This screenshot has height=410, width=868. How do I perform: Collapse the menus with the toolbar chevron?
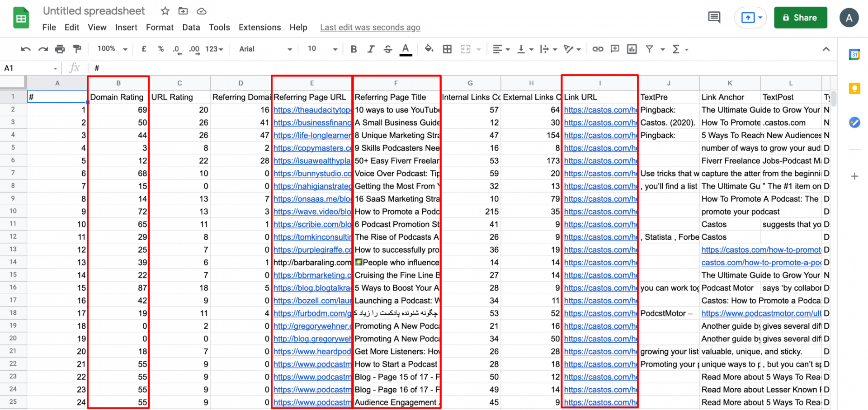pyautogui.click(x=826, y=49)
